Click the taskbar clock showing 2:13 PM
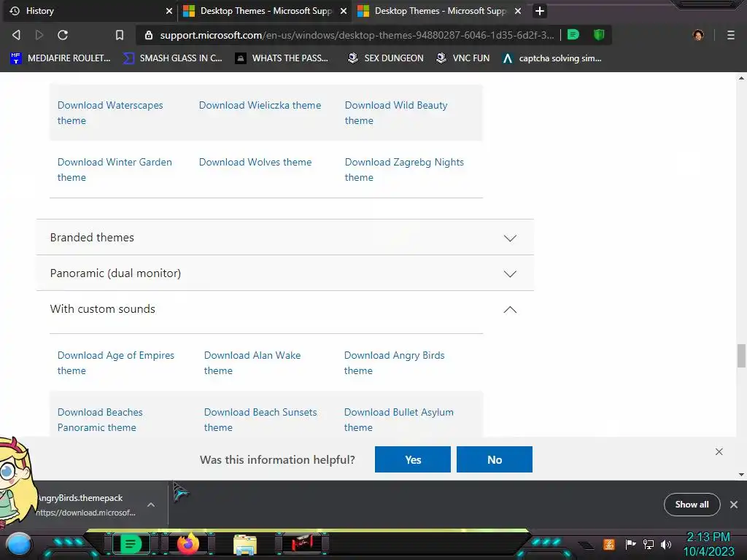 [708, 544]
